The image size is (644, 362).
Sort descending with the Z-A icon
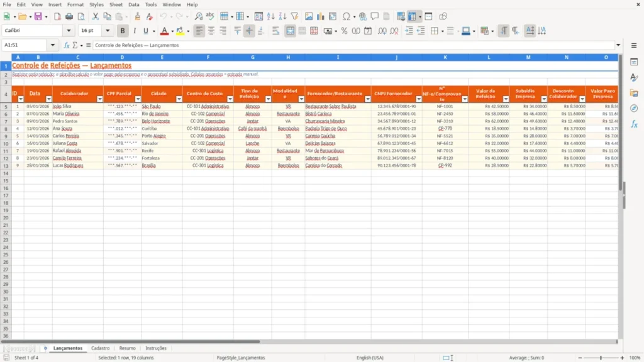[282, 16]
